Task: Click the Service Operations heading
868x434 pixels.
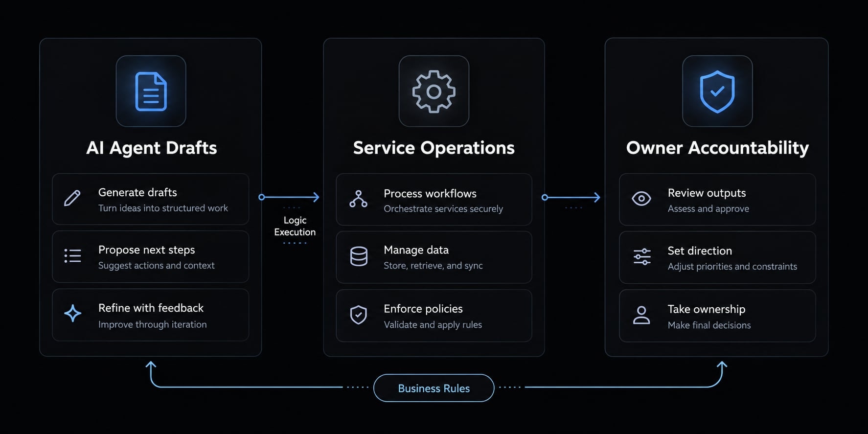Action: [434, 148]
